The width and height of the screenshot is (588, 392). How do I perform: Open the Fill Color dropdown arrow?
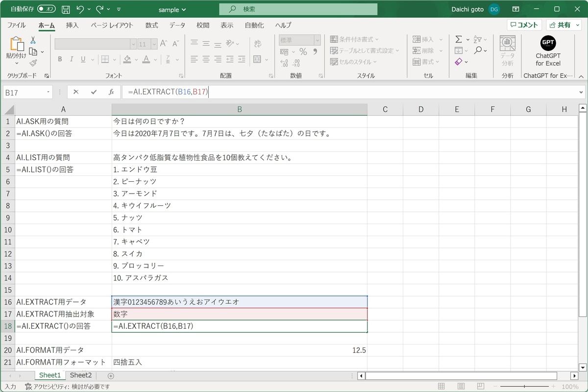coord(136,59)
